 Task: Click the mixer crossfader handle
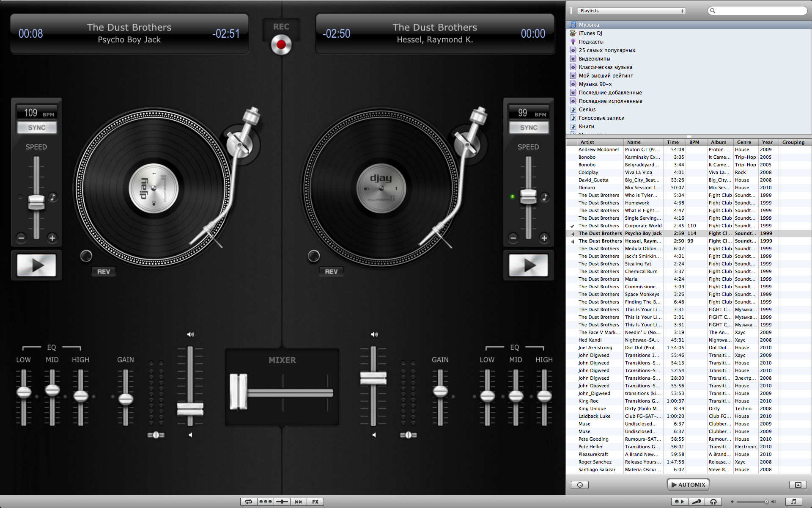pyautogui.click(x=239, y=392)
